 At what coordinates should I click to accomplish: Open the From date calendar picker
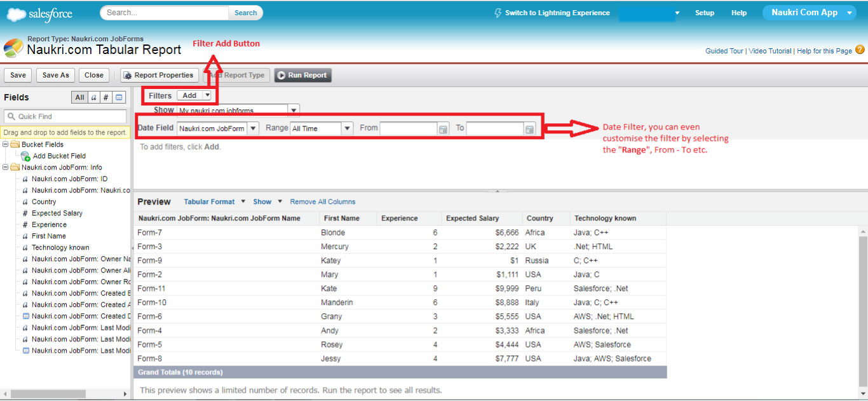(443, 128)
